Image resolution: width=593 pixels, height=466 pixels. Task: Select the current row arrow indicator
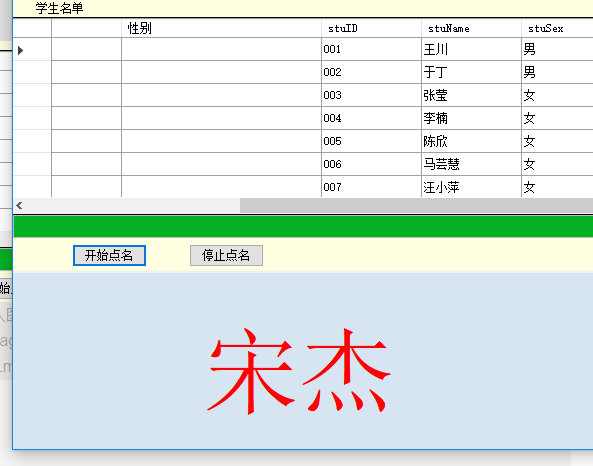[x=21, y=50]
